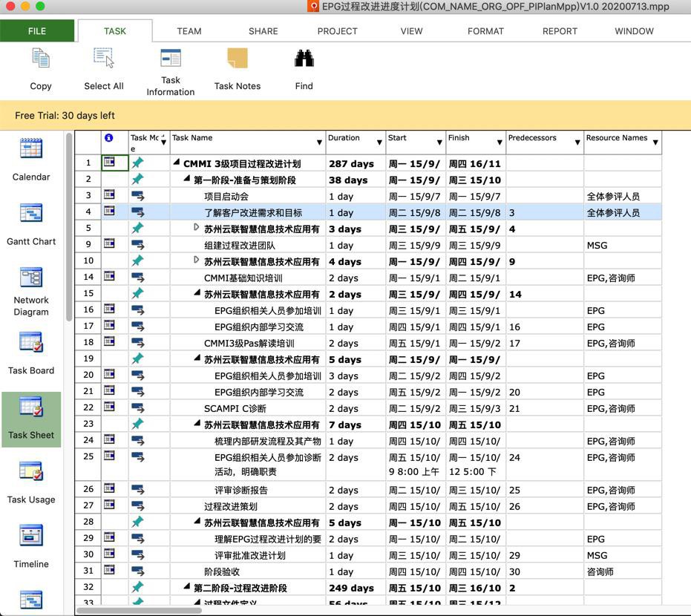Collapse the summary task in row 15
Screen dimensions: 691x616
point(197,292)
